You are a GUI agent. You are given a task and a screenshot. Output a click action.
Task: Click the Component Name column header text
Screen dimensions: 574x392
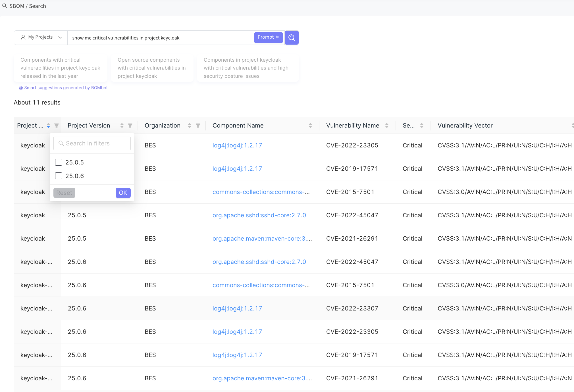pyautogui.click(x=238, y=126)
